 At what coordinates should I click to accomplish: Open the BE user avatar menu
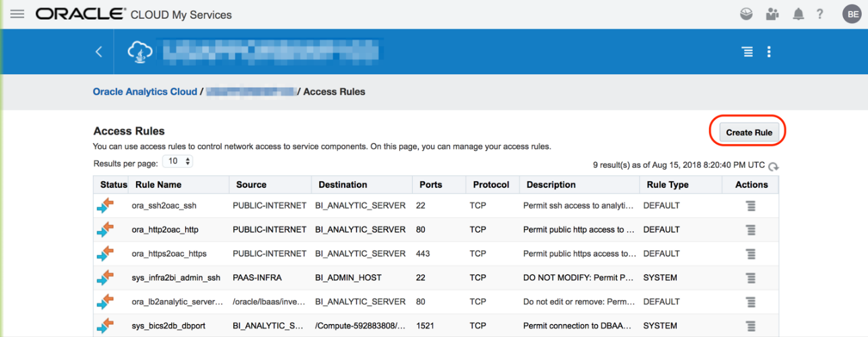[x=853, y=13]
